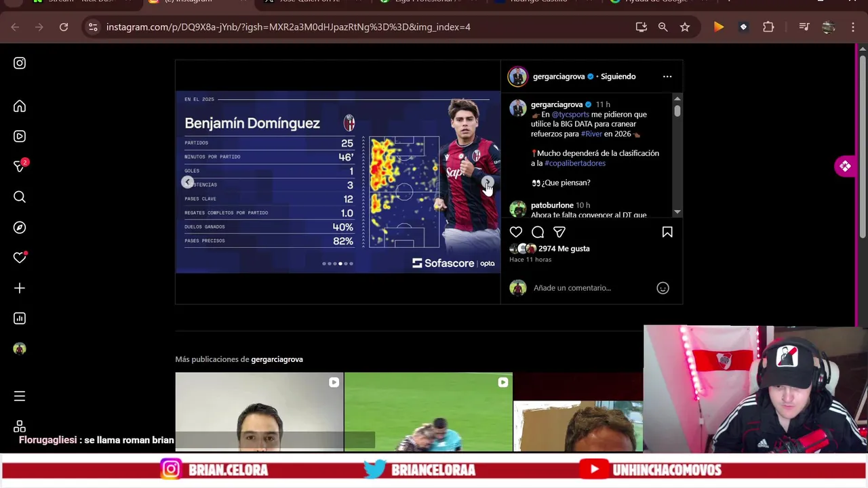This screenshot has width=868, height=488.
Task: Open the Reels section
Action: tap(20, 136)
